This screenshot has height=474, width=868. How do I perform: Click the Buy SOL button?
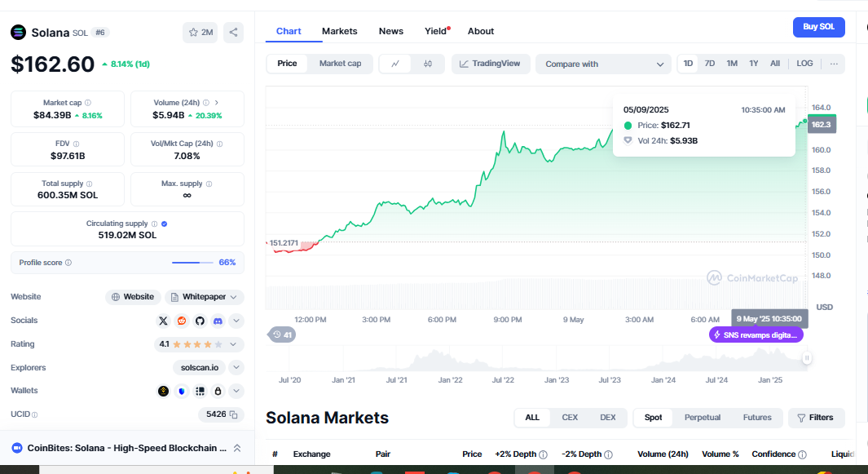pyautogui.click(x=819, y=27)
